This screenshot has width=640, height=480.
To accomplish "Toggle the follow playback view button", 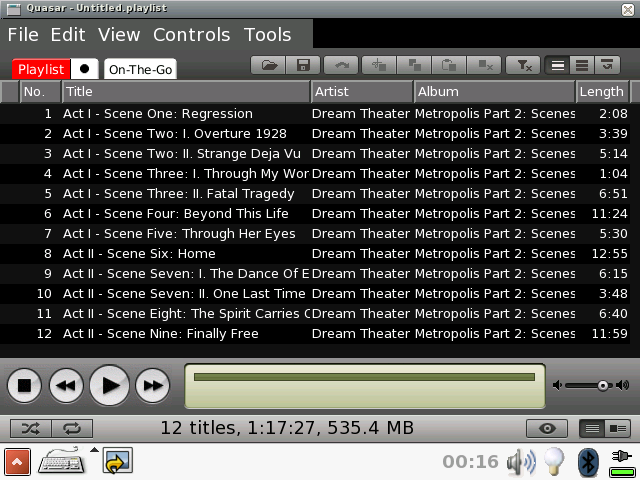I will [607, 65].
